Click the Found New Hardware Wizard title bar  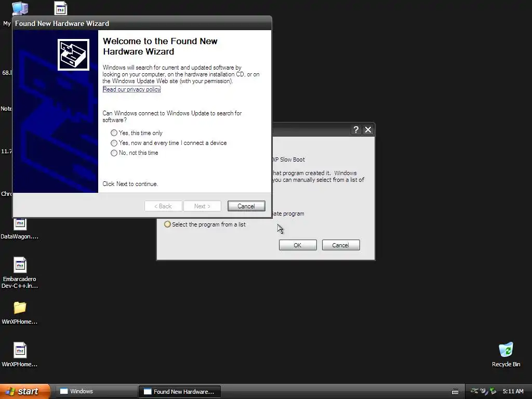click(x=142, y=23)
